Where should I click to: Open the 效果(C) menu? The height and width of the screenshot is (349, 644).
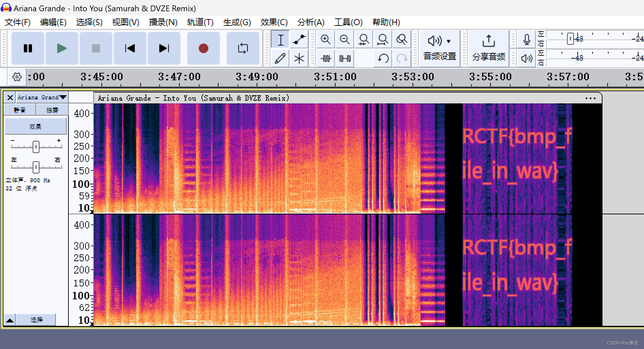point(273,22)
